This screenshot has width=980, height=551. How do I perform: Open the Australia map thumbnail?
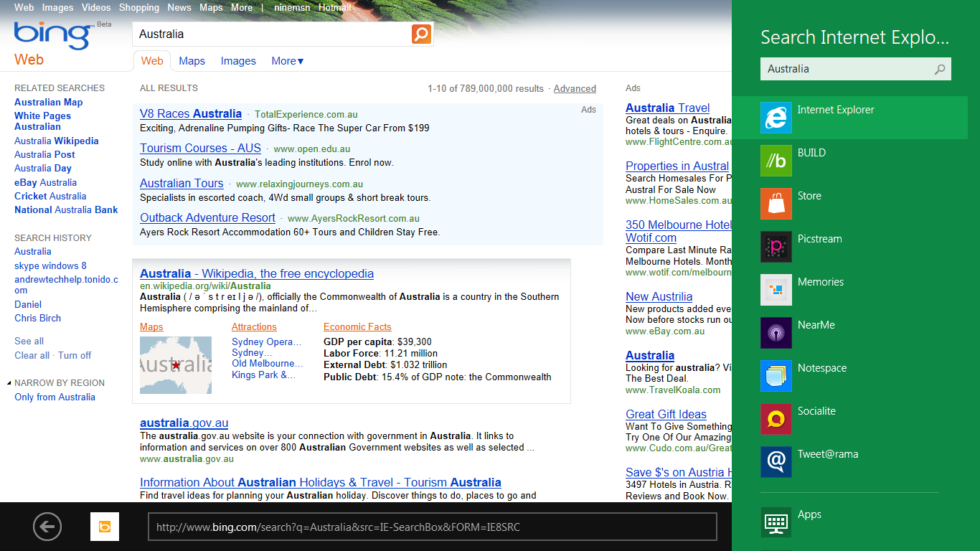[176, 364]
